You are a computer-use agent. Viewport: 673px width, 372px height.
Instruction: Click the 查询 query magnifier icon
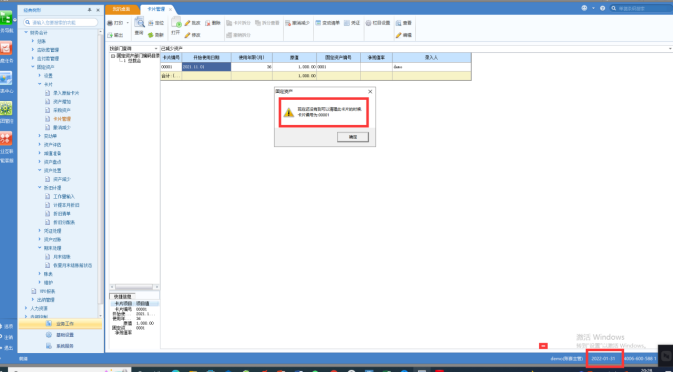tap(139, 24)
